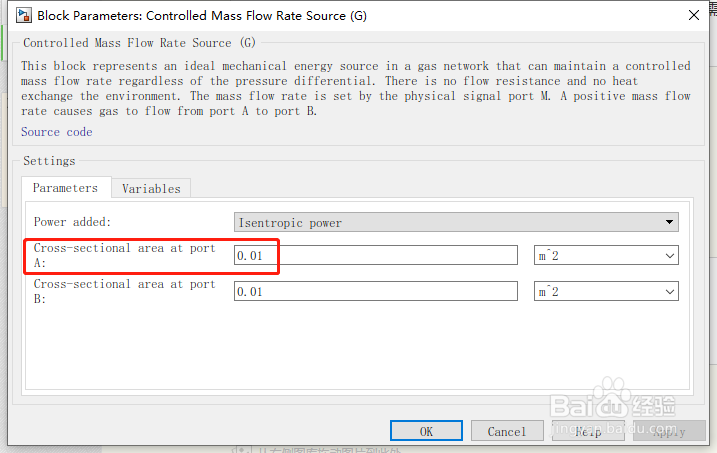
Task: Click the Cross-sectional area at port B label
Action: coord(124,291)
